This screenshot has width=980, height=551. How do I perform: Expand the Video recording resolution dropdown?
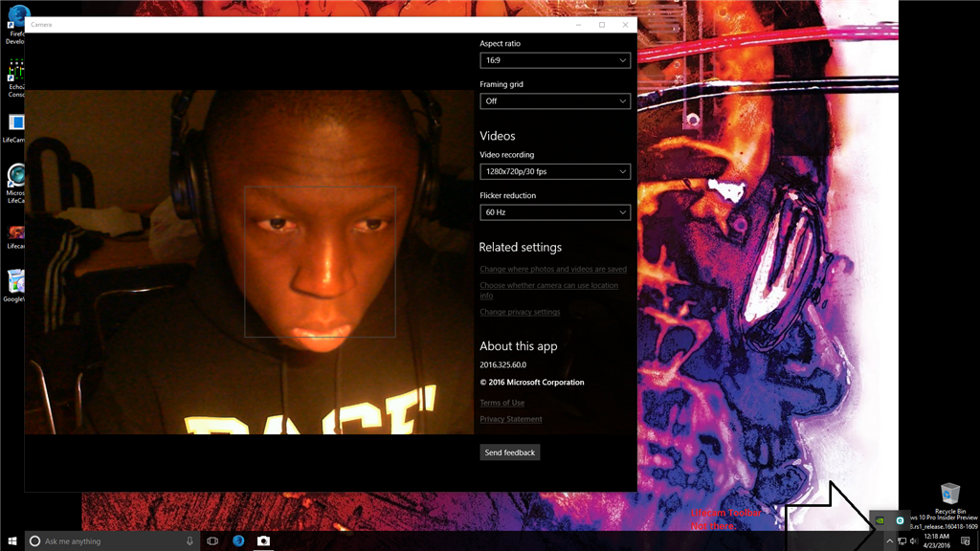click(555, 172)
